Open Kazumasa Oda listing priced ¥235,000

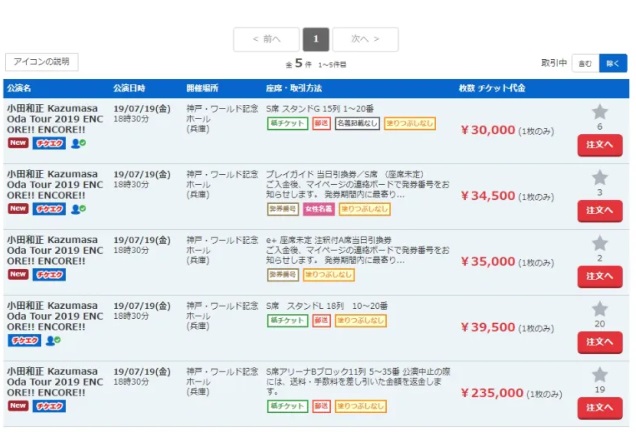pyautogui.click(x=55, y=382)
